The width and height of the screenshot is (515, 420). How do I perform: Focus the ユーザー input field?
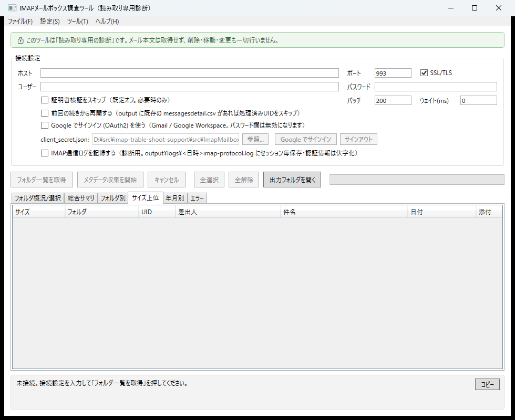pyautogui.click(x=190, y=87)
